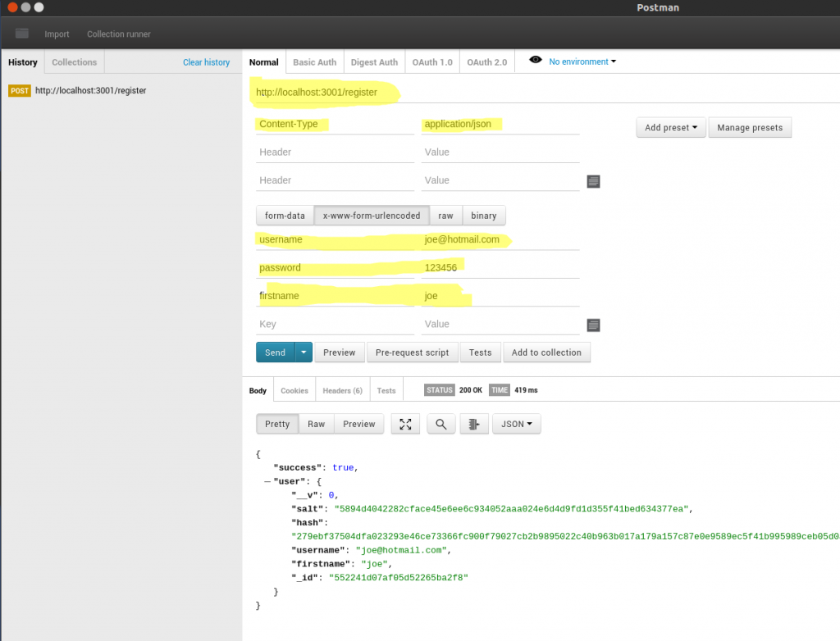840x641 pixels.
Task: Open the No environment dropdown
Action: click(x=582, y=61)
